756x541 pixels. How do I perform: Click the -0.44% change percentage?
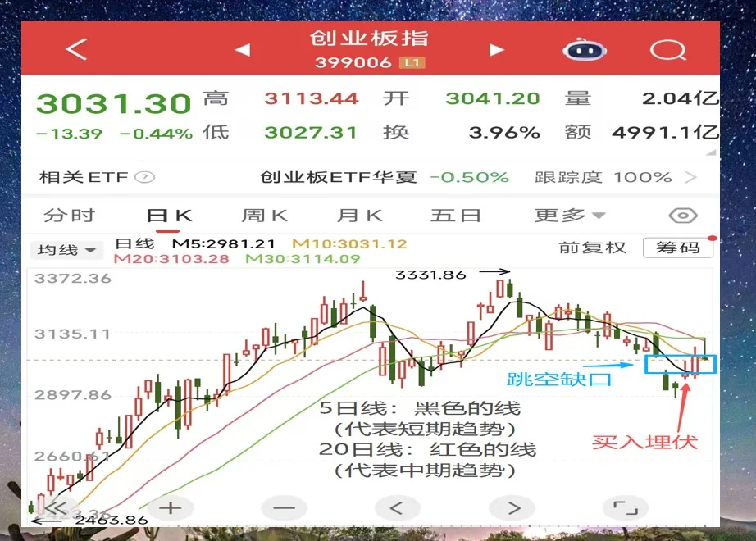click(156, 134)
